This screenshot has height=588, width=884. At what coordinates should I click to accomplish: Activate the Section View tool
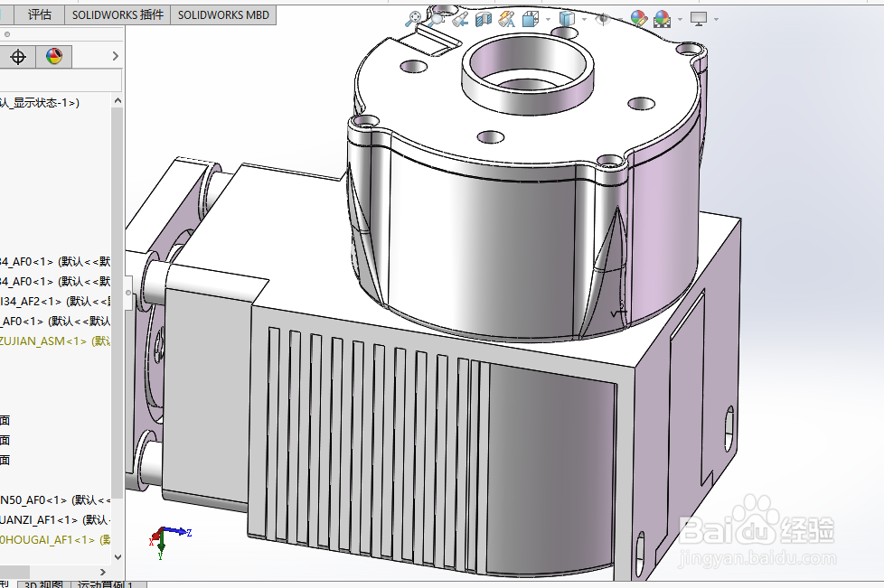(x=484, y=19)
